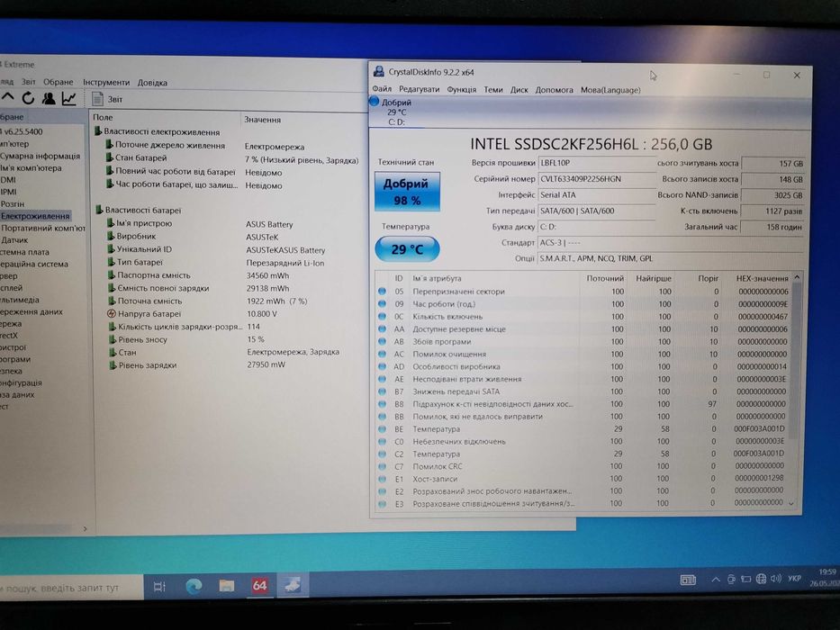This screenshot has height=630, width=840.
Task: Open the Довідка menu in AIDA64
Action: tap(152, 83)
